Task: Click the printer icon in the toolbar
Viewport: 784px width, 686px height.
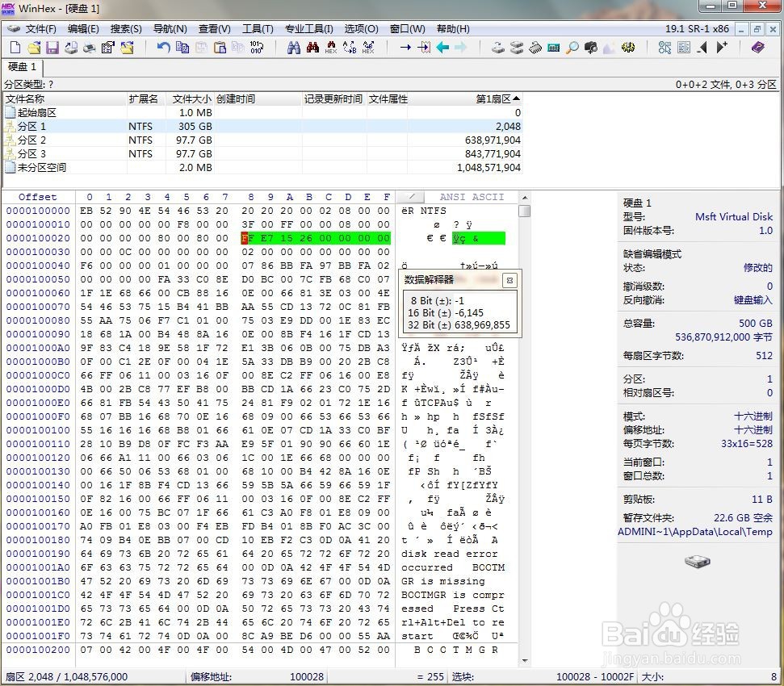Action: coord(71,48)
